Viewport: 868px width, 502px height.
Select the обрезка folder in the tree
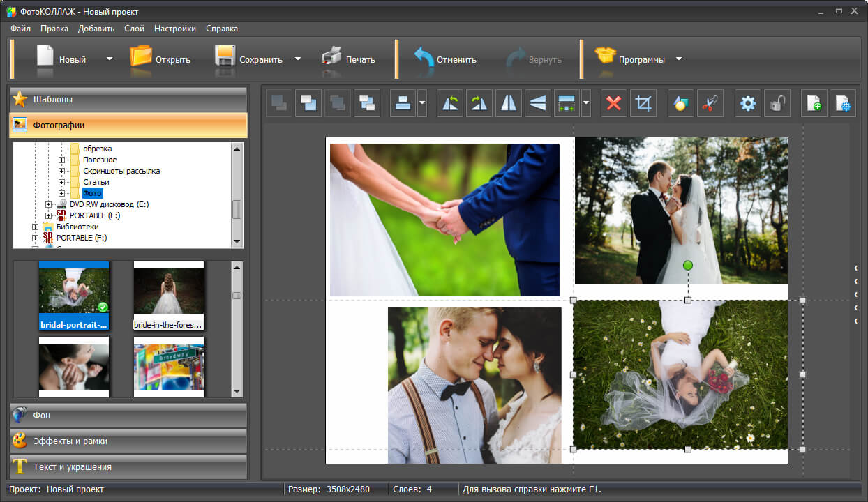pos(97,149)
